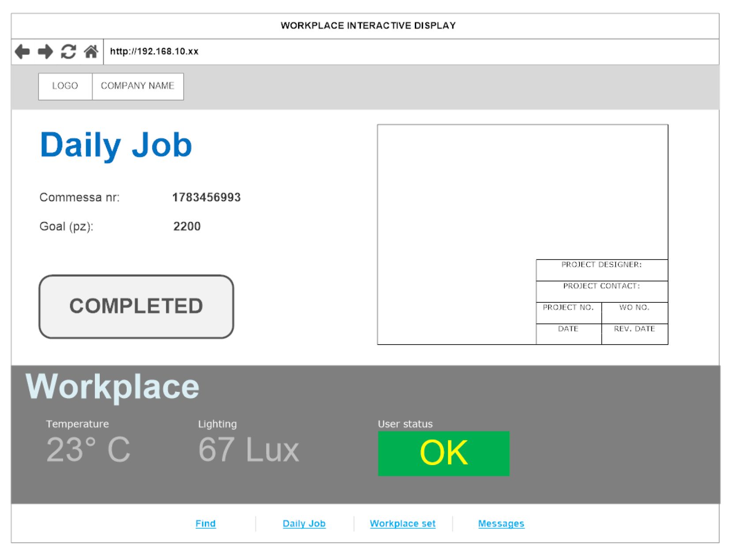Go to the home page icon

(91, 52)
